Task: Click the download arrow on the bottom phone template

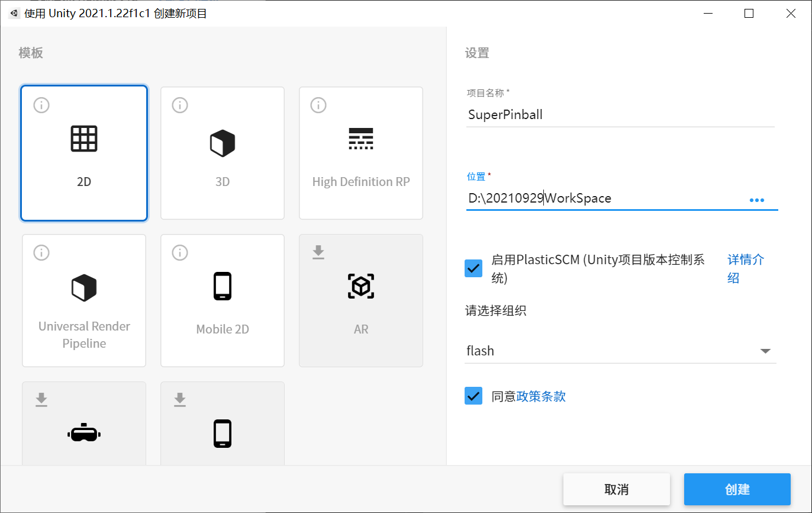Action: point(180,400)
